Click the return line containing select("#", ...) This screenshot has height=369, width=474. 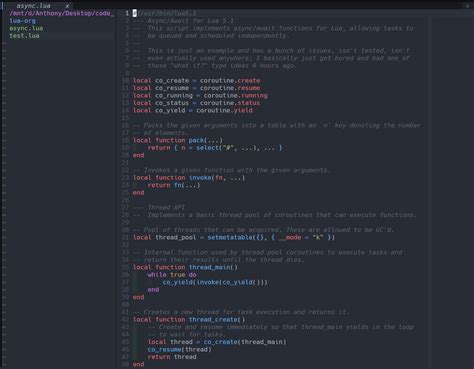pyautogui.click(x=215, y=148)
